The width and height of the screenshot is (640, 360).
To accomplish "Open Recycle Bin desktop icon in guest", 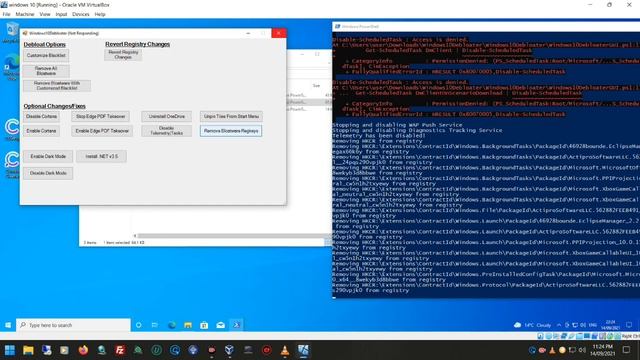I will tap(11, 32).
